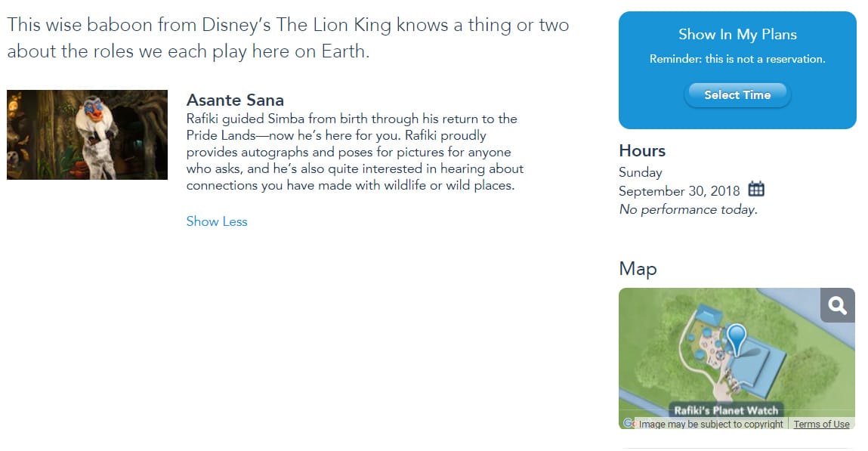Click the Asante Sana heading
This screenshot has height=451, width=868.
(x=235, y=100)
